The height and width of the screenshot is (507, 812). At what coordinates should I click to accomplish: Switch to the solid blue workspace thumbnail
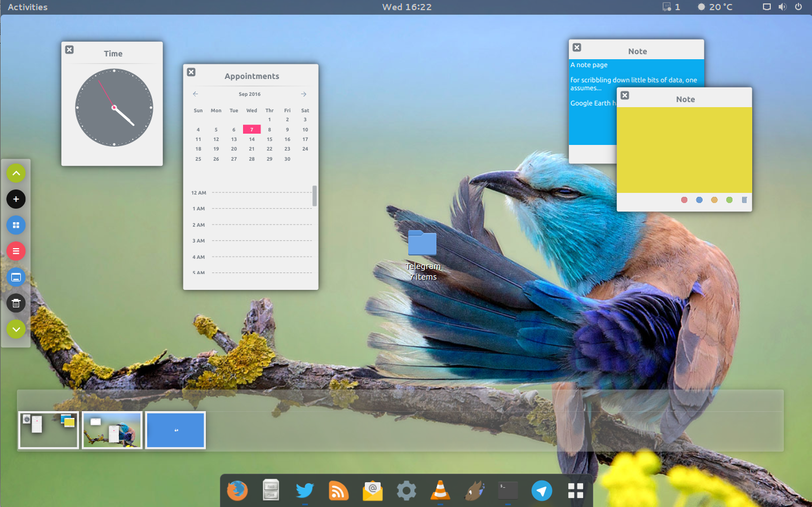[x=175, y=430]
